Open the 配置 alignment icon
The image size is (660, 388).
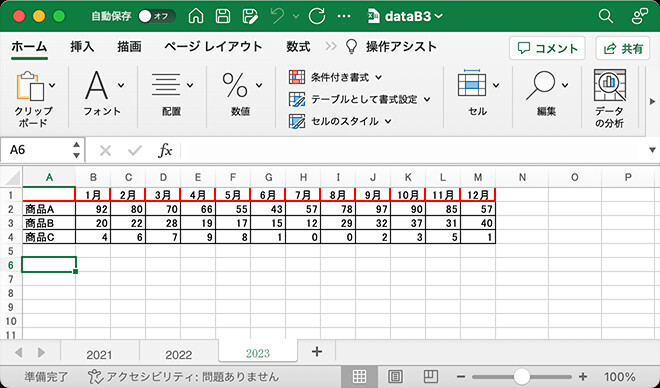[x=166, y=85]
